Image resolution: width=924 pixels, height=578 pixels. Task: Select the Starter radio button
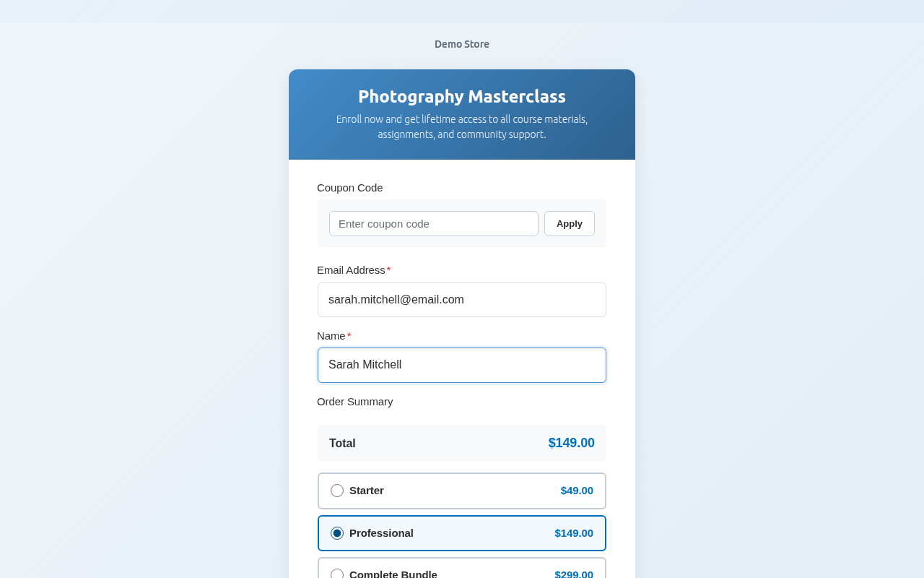click(x=337, y=491)
